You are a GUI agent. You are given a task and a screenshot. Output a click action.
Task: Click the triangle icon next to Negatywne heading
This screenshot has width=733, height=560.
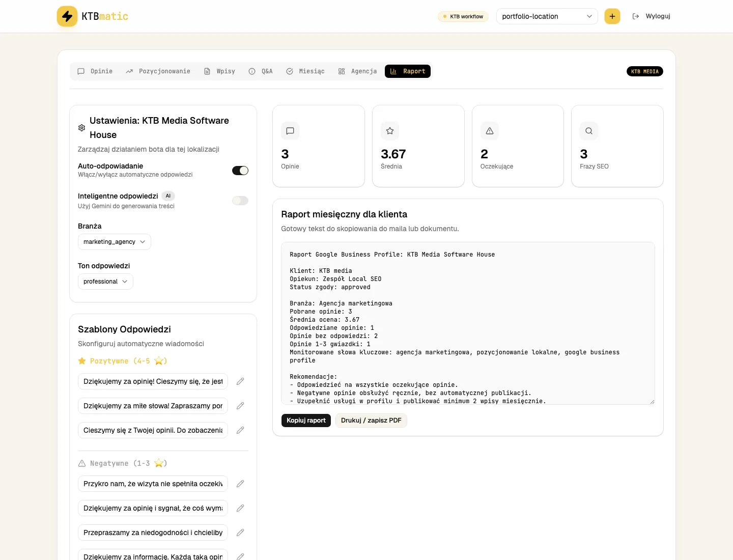(x=82, y=463)
